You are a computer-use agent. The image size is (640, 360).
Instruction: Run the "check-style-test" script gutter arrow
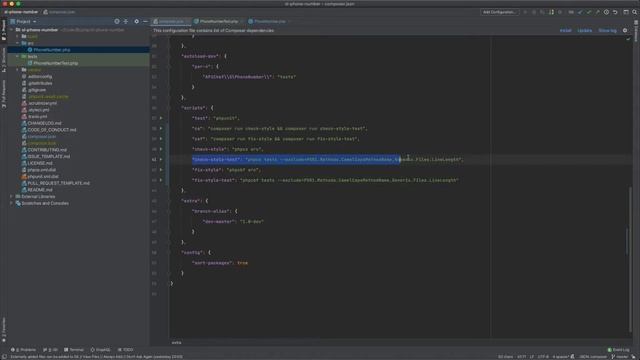point(161,160)
